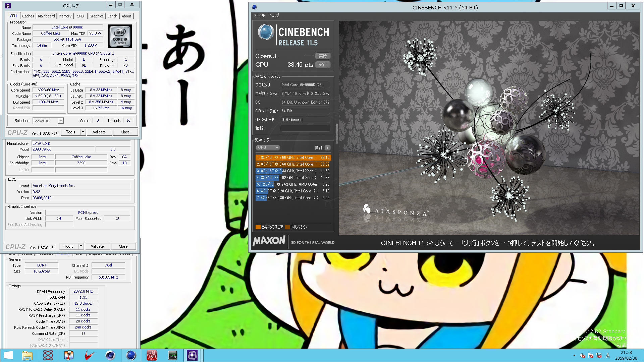Select ranking row 6 Core i7 5.48

pyautogui.click(x=293, y=191)
